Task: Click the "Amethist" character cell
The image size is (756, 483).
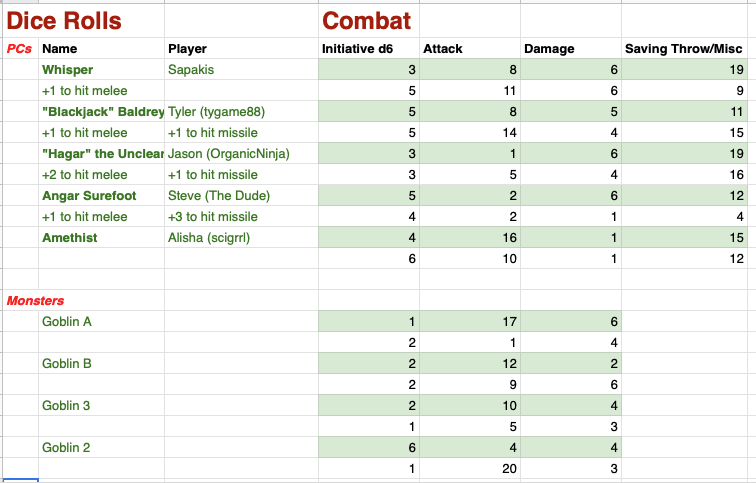Action: pyautogui.click(x=70, y=237)
